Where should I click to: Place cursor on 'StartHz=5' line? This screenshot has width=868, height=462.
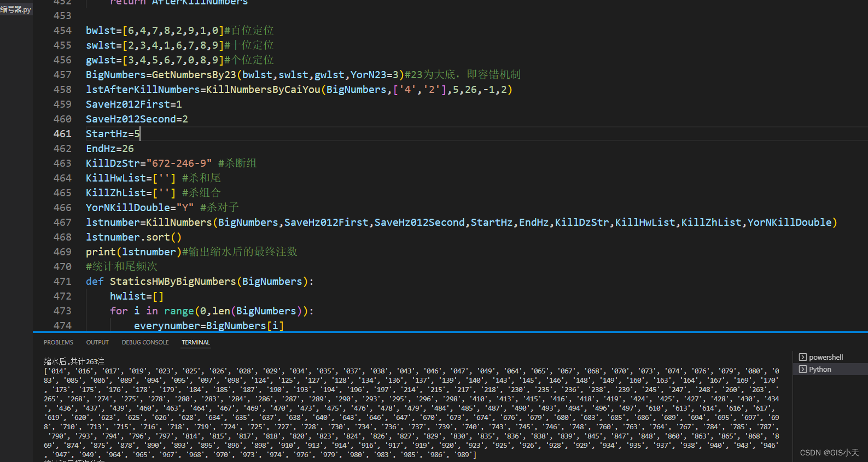[113, 133]
